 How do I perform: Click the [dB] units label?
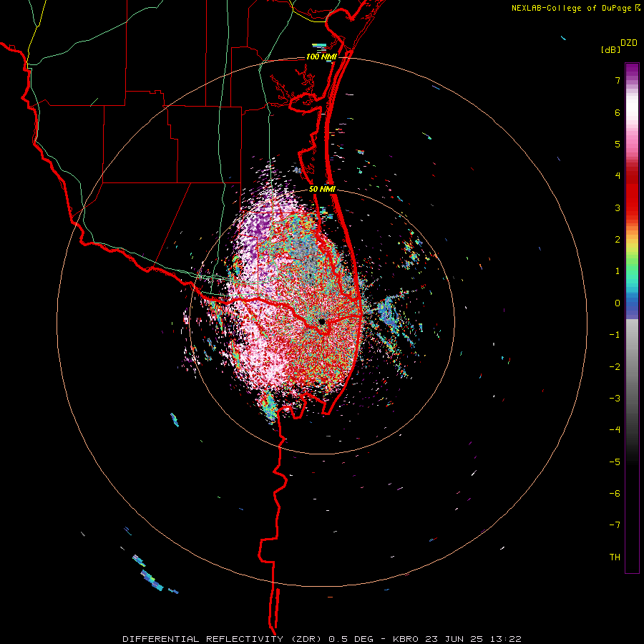coord(610,49)
